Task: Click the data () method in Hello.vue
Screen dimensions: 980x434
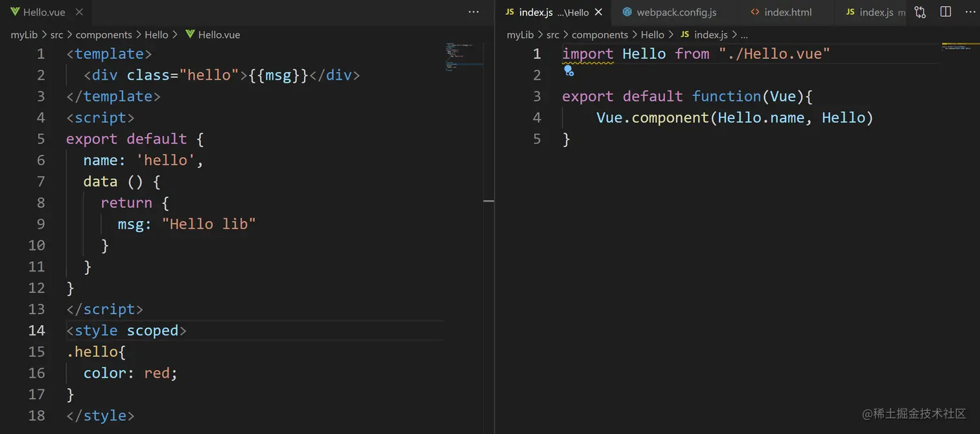Action: point(122,181)
